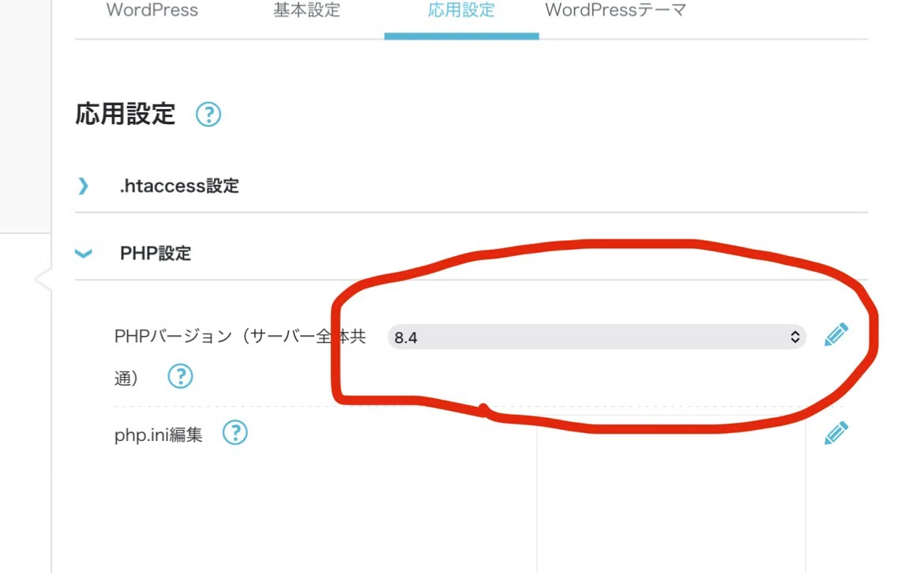
Task: Click the PHP設定 section title
Action: coord(156,254)
